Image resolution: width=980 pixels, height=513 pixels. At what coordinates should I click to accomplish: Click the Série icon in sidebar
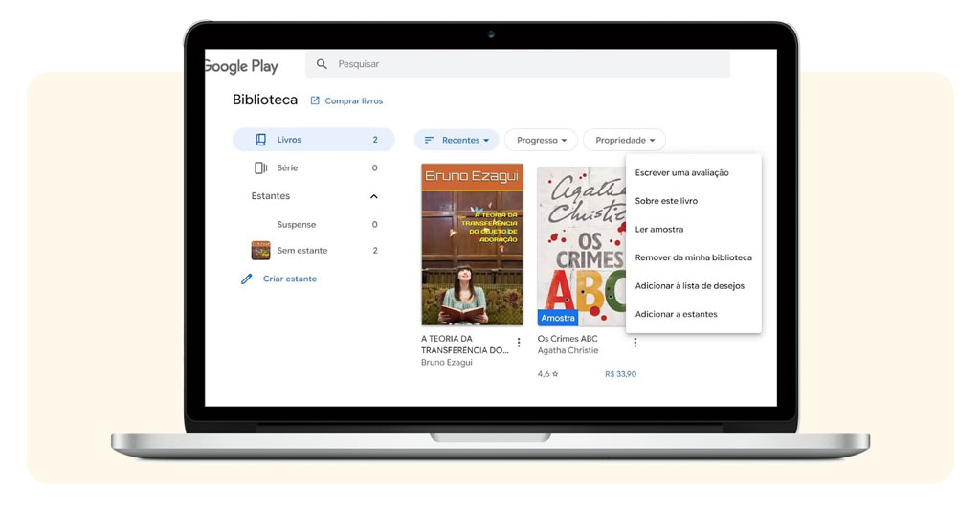260,167
